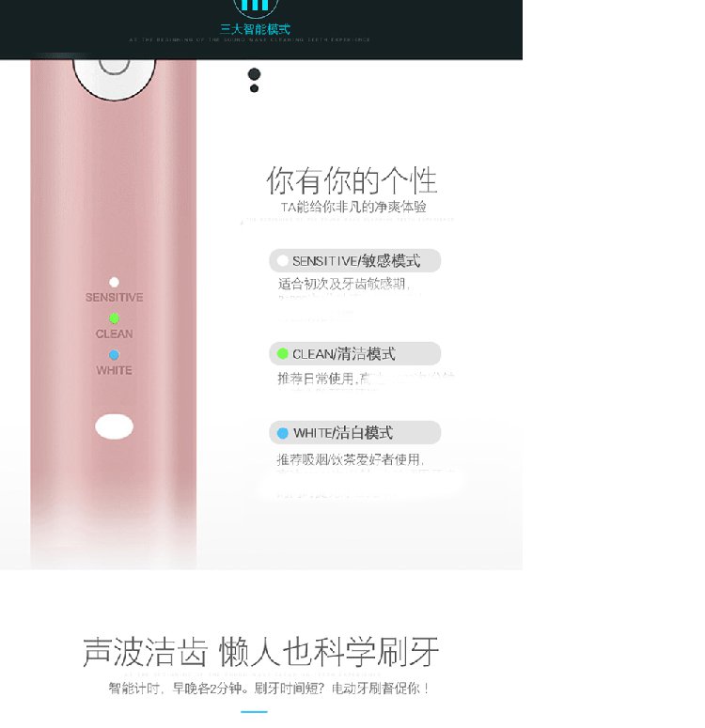The image size is (705, 728).
Task: Click the green LED above CLEAN on handle
Action: coord(114,318)
